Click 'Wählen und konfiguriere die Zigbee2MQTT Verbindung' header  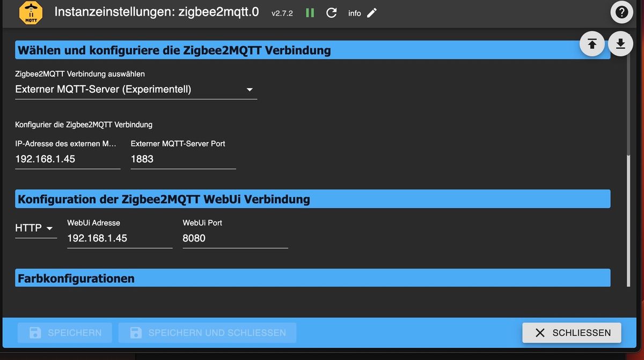[312, 50]
